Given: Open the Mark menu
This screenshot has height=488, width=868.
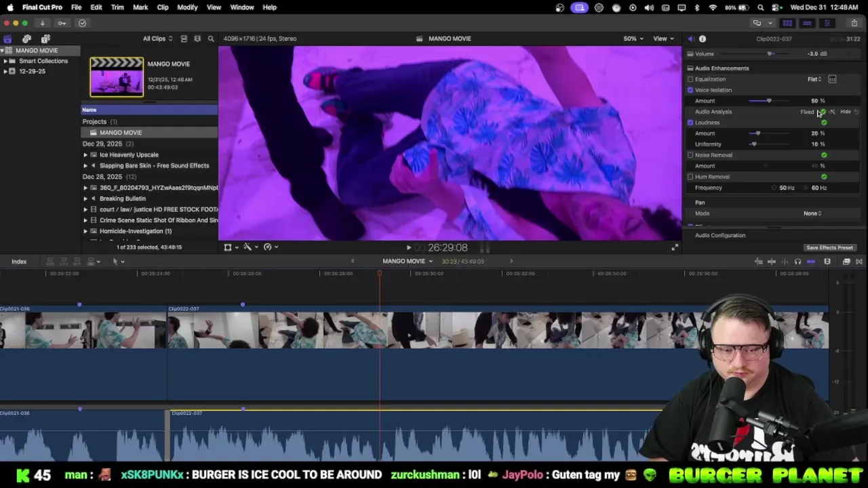Looking at the screenshot, I should [x=140, y=7].
